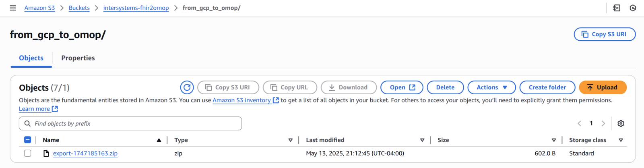644x168 pixels.
Task: Select the Objects tab
Action: pyautogui.click(x=31, y=58)
